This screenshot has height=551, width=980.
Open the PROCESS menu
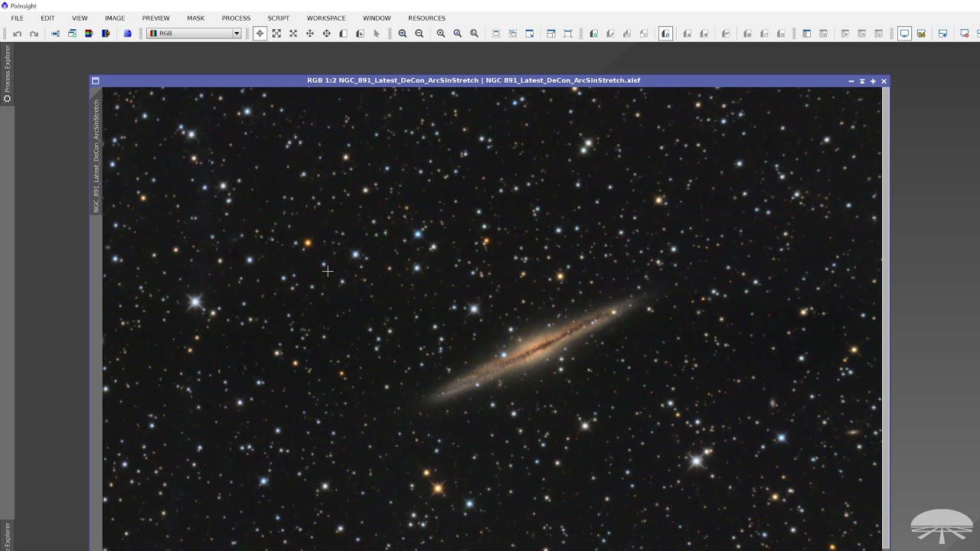(236, 18)
